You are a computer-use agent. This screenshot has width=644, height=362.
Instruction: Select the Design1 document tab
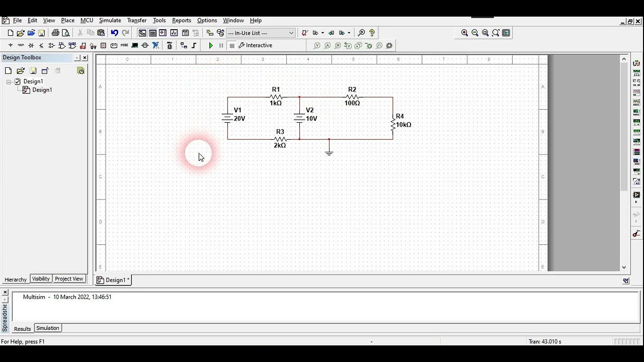click(x=113, y=280)
